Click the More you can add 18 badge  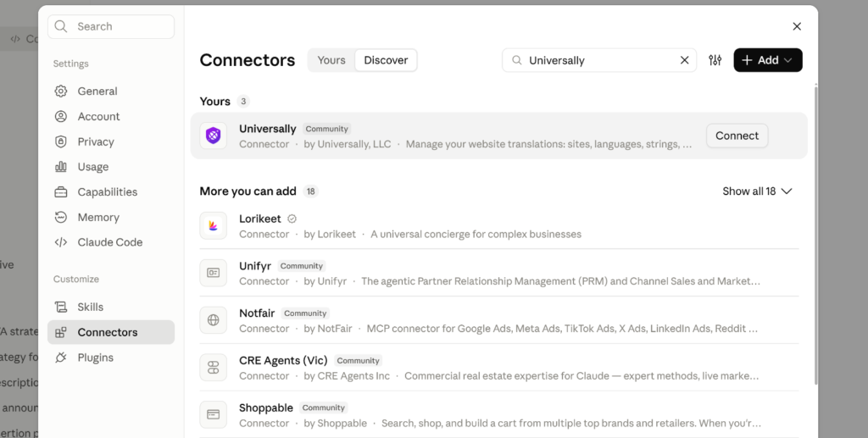[310, 191]
